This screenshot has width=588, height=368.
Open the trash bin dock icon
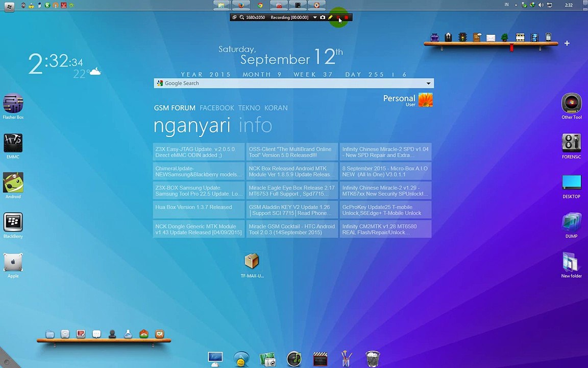373,359
